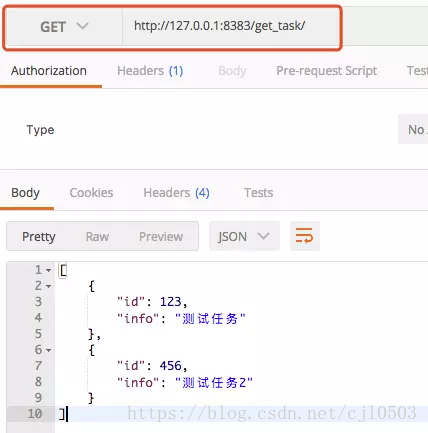
Task: Open the JSON format dropdown
Action: point(244,236)
